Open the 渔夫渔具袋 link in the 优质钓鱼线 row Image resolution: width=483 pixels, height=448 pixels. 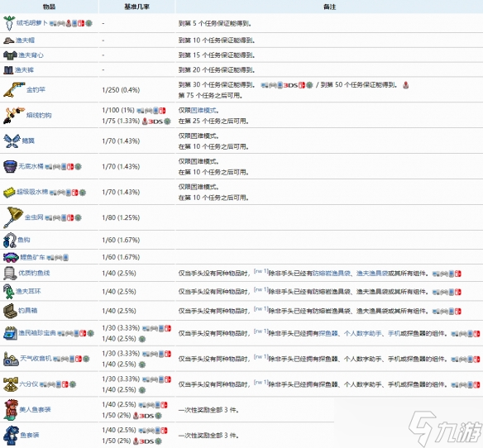[x=372, y=274]
